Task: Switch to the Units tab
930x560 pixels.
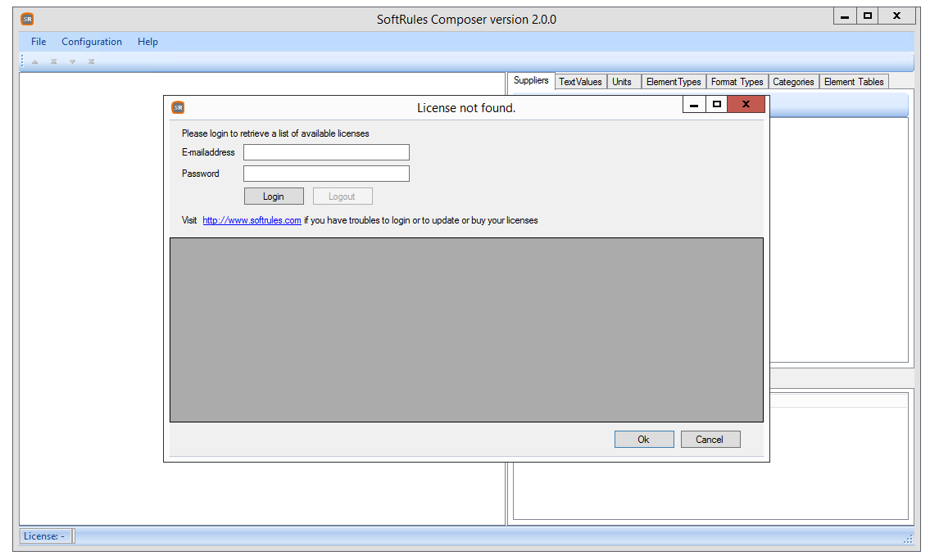Action: pyautogui.click(x=622, y=82)
